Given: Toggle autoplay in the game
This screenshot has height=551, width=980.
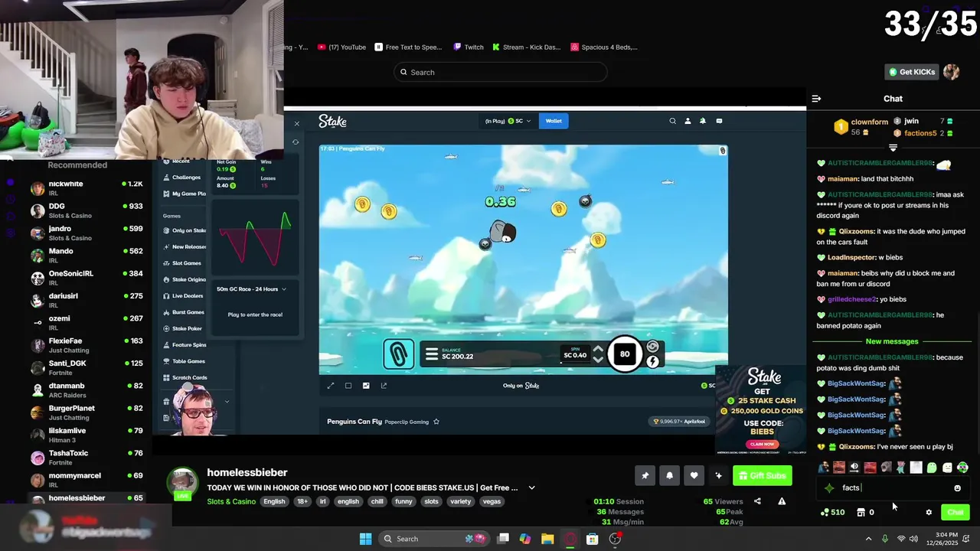Looking at the screenshot, I should tap(652, 347).
